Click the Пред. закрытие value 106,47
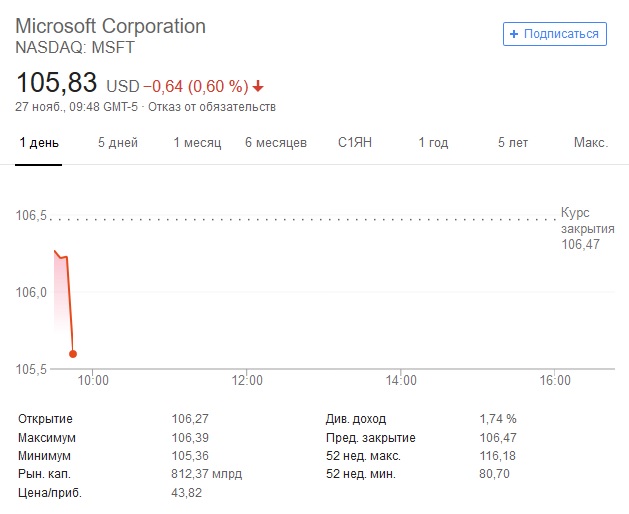Viewport: 629px width, 514px height. pos(498,437)
